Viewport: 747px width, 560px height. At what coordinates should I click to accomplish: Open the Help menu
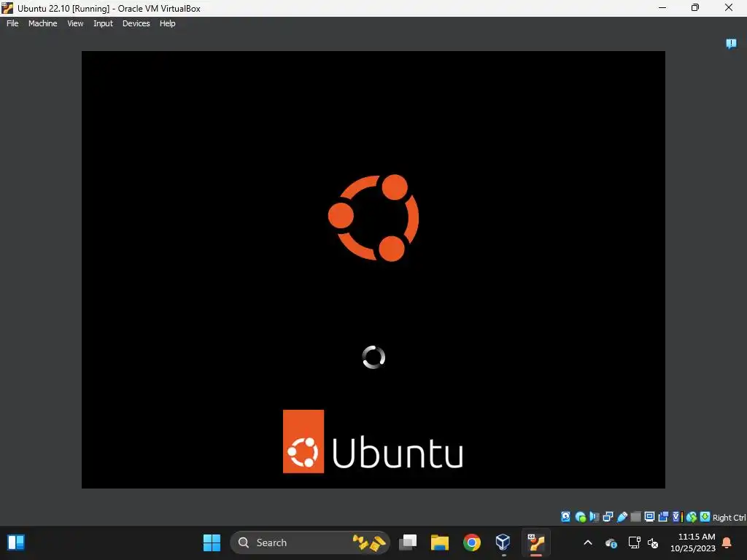pos(167,23)
